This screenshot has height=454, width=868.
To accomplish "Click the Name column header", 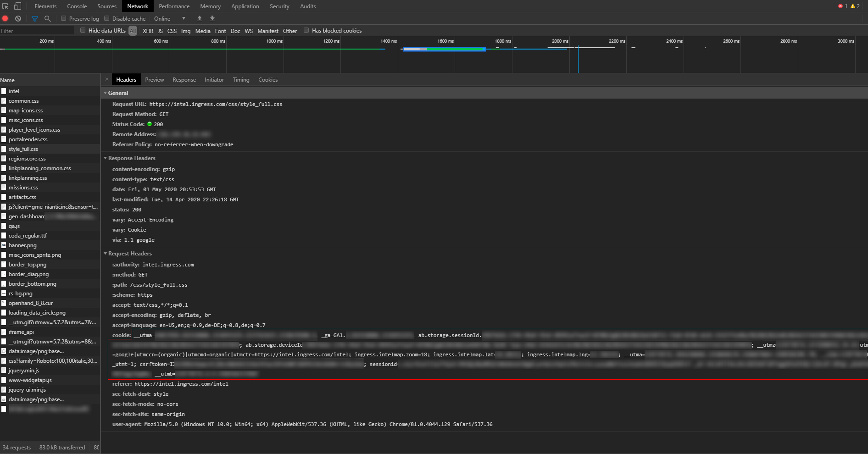I will (x=50, y=80).
